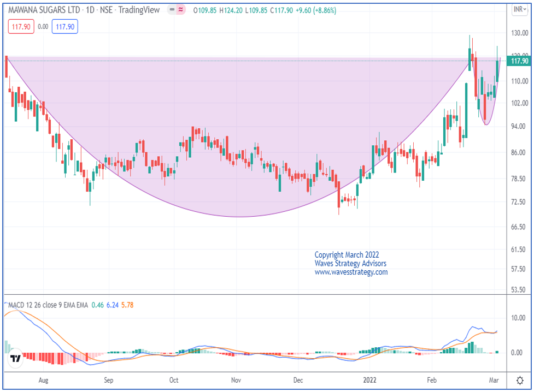Click the MACD signal value 5.78
Image resolution: width=534 pixels, height=392 pixels.
tap(127, 305)
